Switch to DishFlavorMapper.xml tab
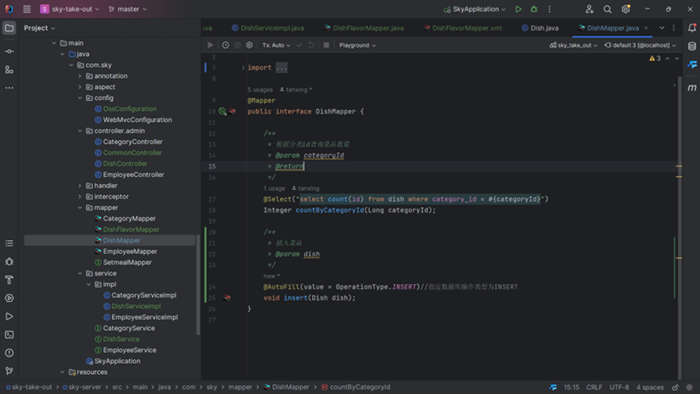 [462, 28]
